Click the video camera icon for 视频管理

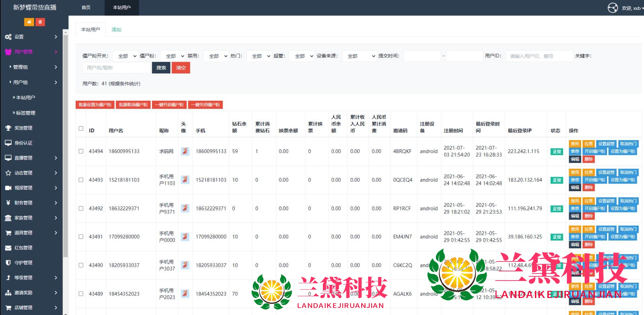pyautogui.click(x=8, y=188)
